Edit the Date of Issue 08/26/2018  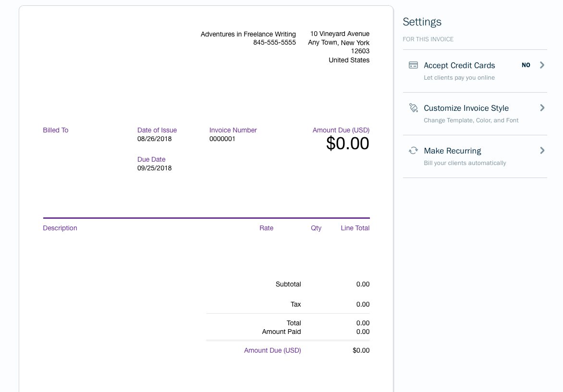pos(154,139)
